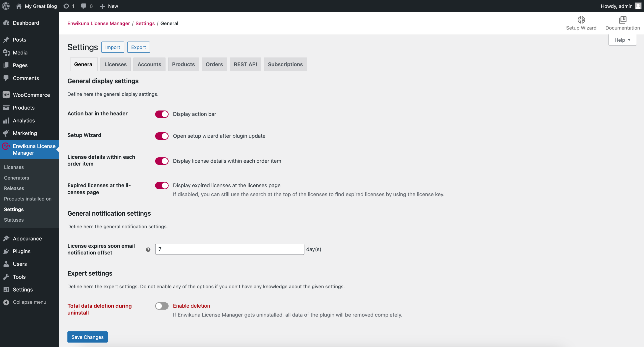Screen dimensions: 644x347
Task: Switch to the Products settings tab
Action: 183,64
